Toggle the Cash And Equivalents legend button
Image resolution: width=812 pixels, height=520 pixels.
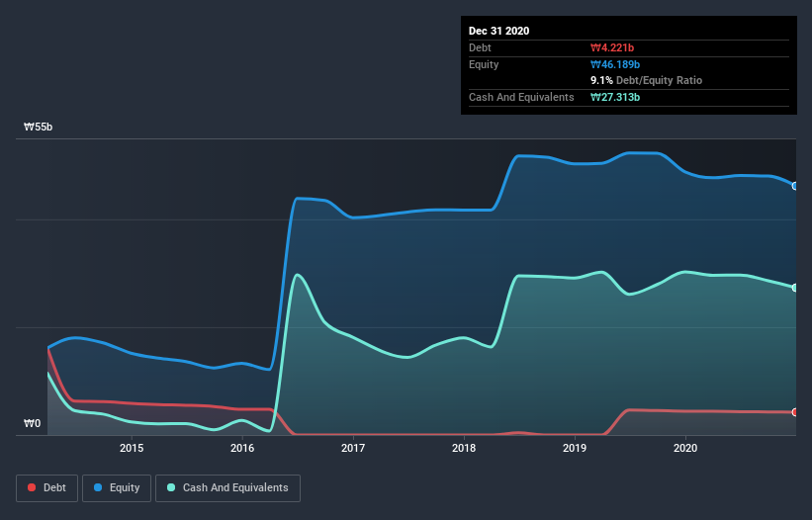point(227,488)
